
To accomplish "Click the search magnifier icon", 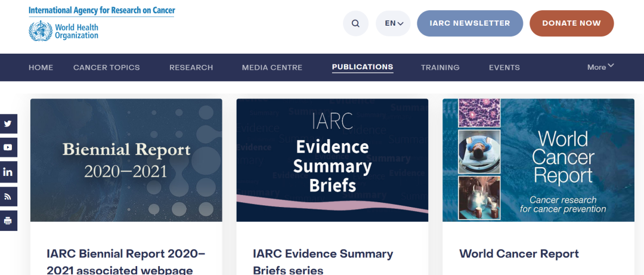I will (355, 23).
